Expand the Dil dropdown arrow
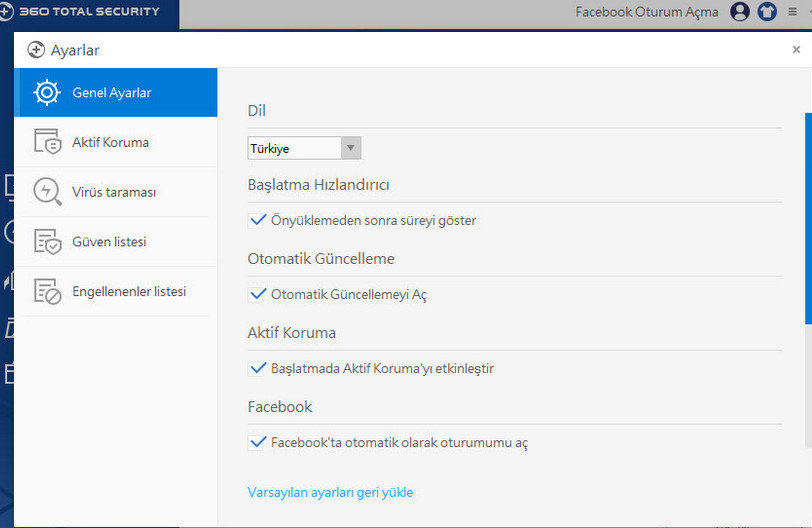 point(351,149)
